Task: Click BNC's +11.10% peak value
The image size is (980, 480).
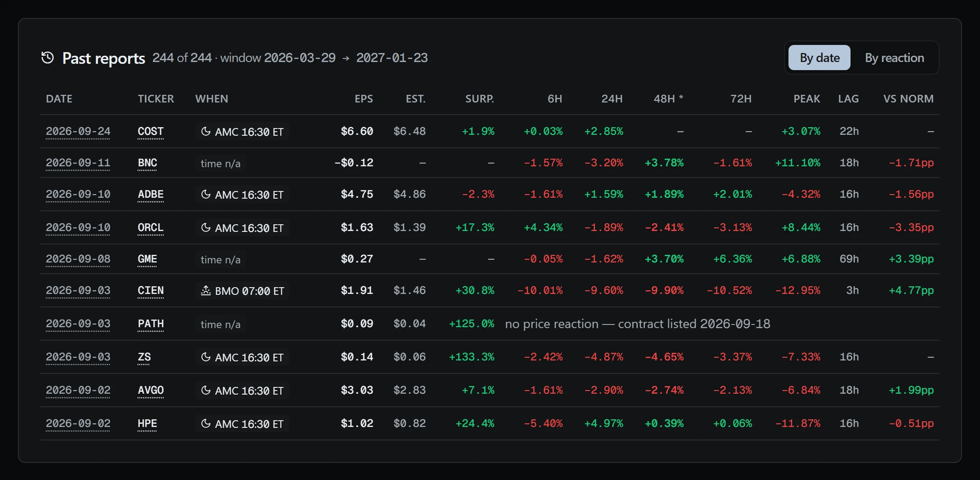Action: (797, 163)
